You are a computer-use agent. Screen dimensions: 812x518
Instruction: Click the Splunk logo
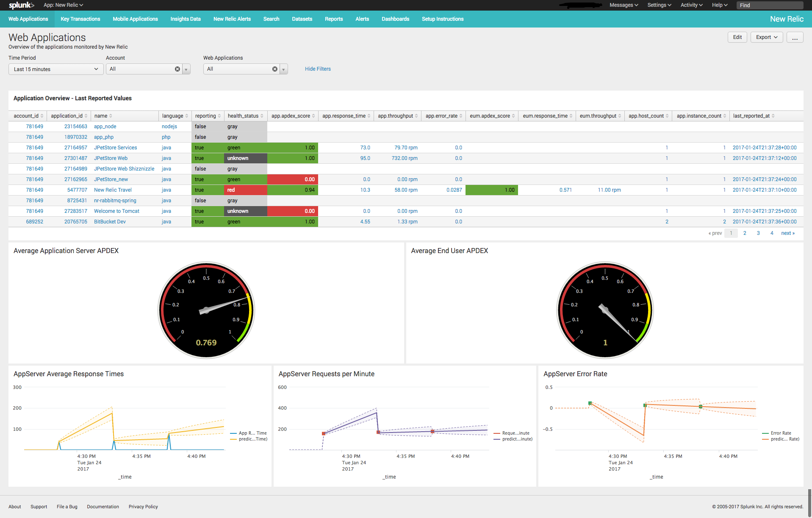(21, 5)
